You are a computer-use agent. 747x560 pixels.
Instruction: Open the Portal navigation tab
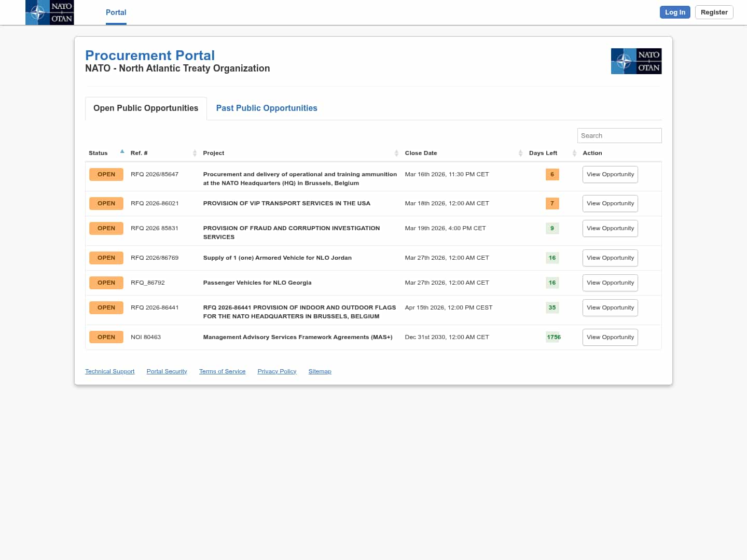[x=116, y=12]
